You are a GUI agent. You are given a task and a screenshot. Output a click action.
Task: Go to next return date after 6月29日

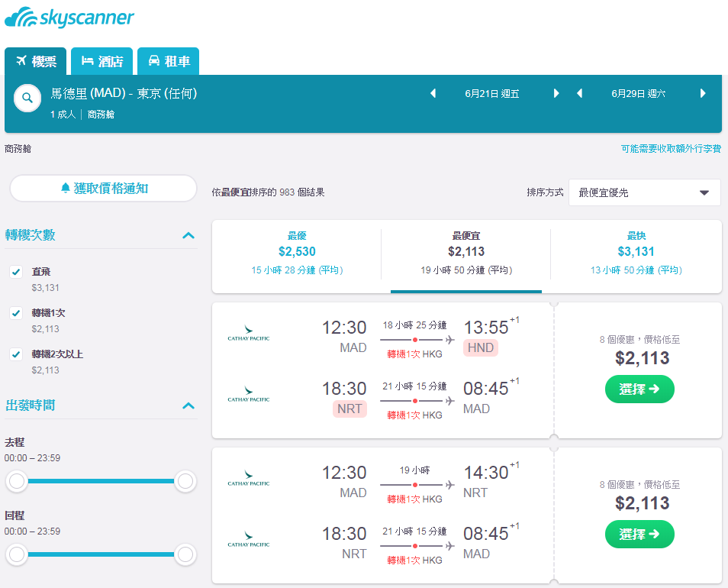click(x=703, y=93)
